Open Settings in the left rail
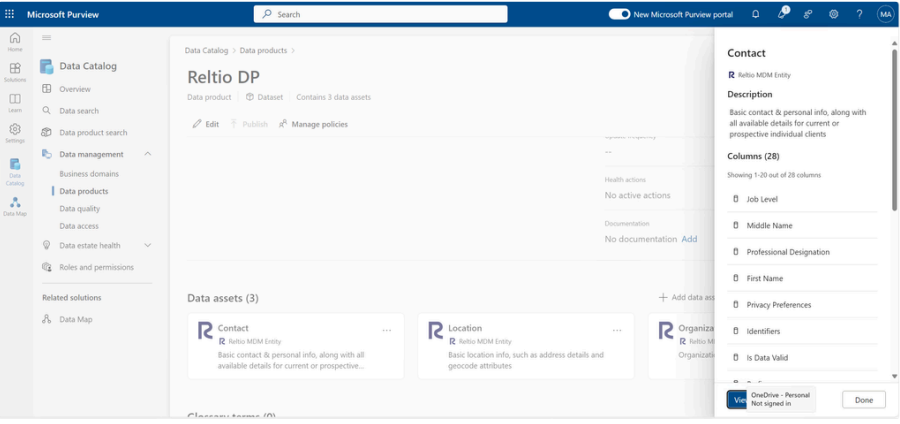The height and width of the screenshot is (424, 900). 15,133
